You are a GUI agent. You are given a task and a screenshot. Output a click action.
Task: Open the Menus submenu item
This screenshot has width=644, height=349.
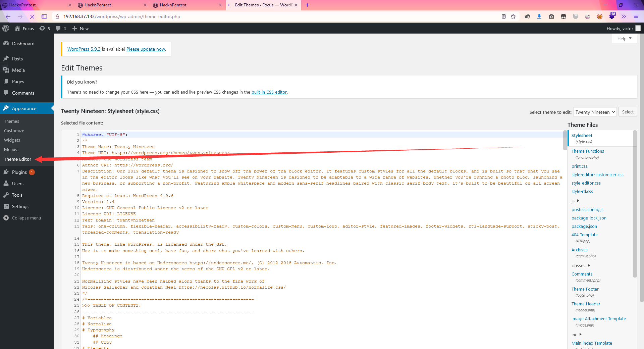tap(10, 149)
